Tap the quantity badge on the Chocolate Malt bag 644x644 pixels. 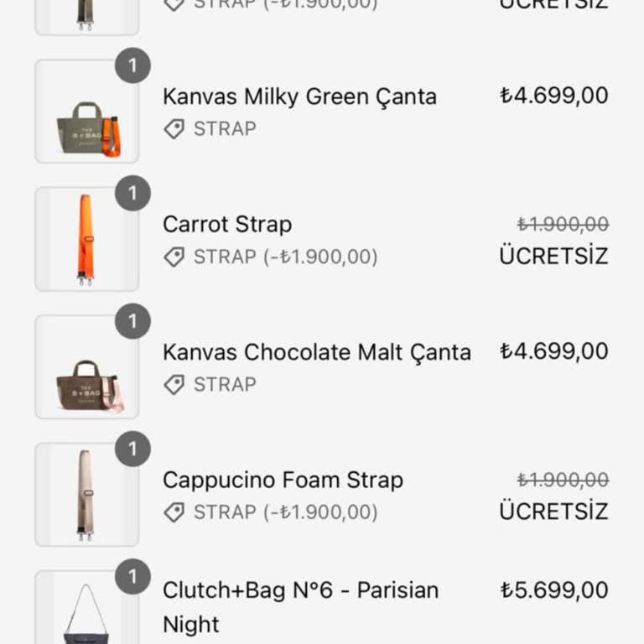tap(132, 322)
